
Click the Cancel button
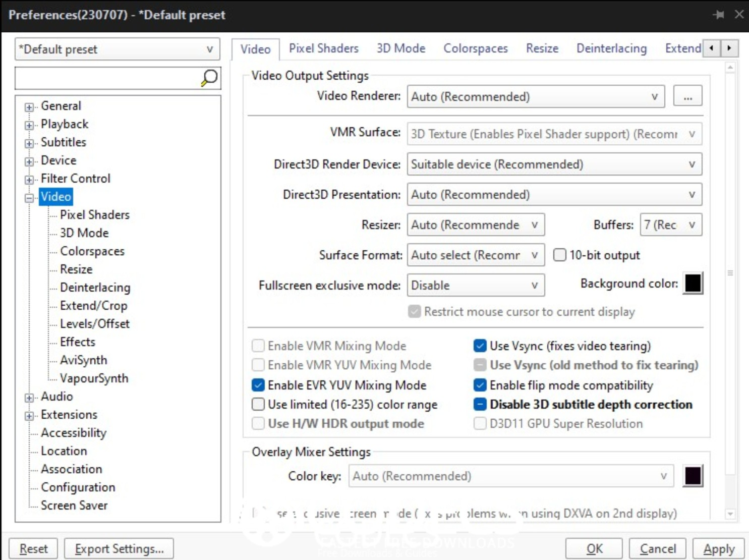tap(658, 548)
